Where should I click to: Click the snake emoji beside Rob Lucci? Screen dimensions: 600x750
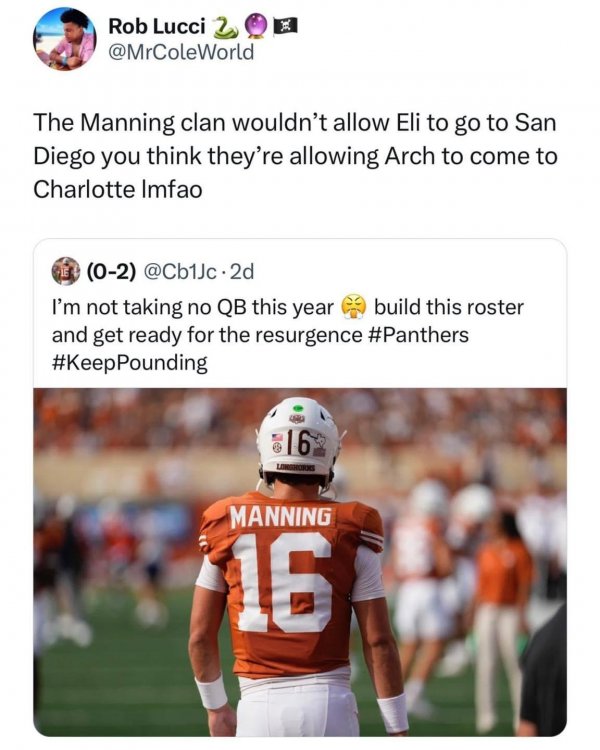pyautogui.click(x=227, y=25)
